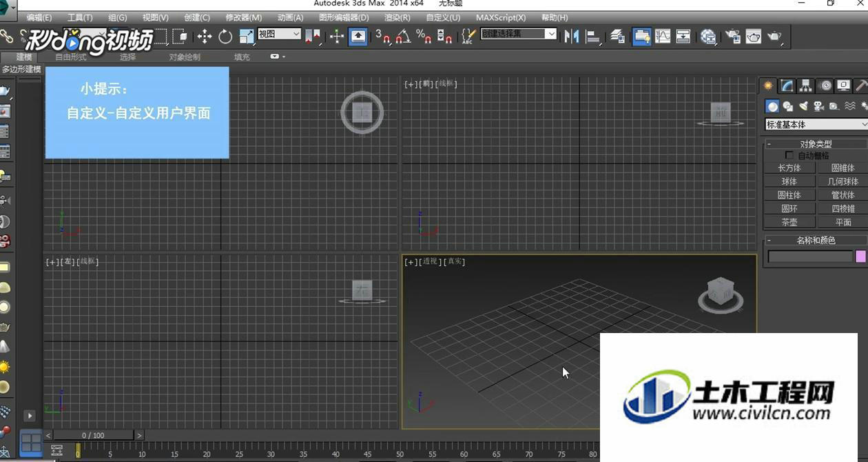Open the MAXScript(X) menu
Viewport: 868px width, 462px height.
pyautogui.click(x=501, y=17)
